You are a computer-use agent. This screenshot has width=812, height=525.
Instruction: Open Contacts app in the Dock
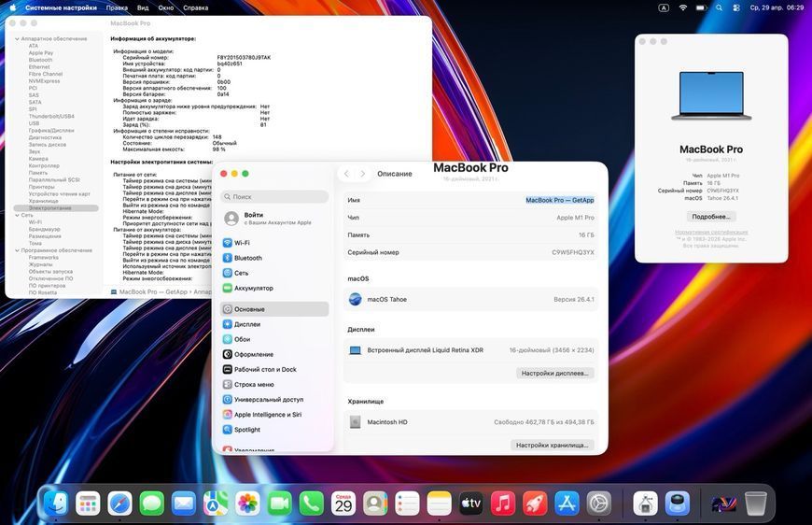[x=375, y=503]
